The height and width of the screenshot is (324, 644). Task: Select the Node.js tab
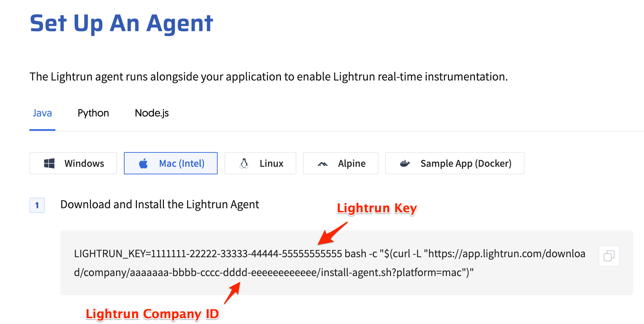tap(152, 113)
